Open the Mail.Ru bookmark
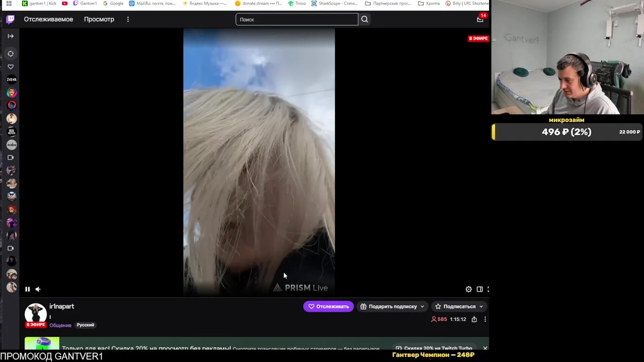This screenshot has width=644, height=362. click(x=152, y=4)
